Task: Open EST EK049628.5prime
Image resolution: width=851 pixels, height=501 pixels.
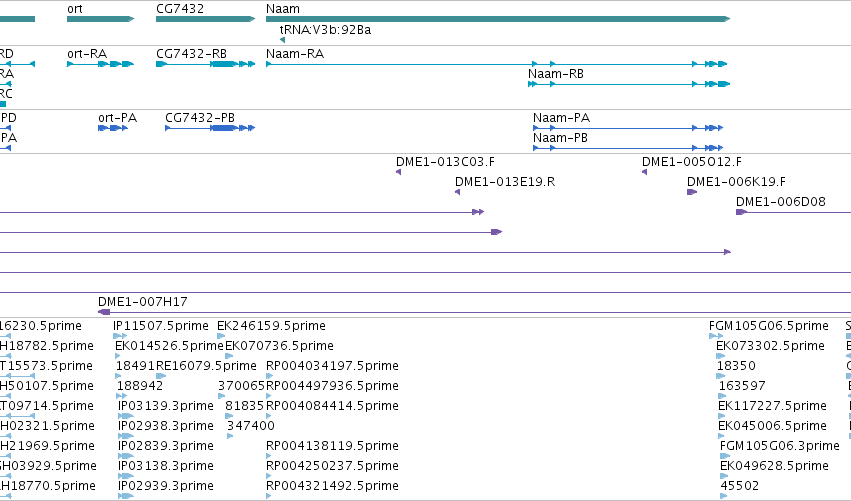Action: pyautogui.click(x=774, y=466)
